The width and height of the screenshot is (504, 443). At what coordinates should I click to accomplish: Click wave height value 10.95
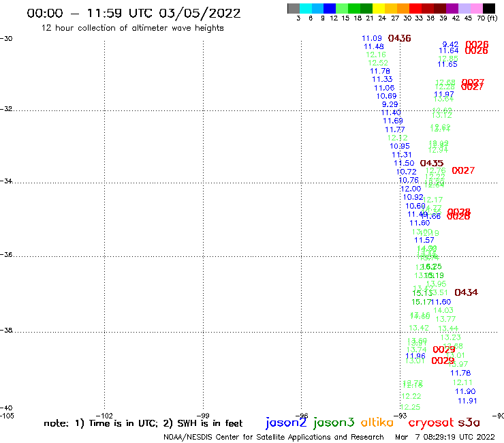point(400,146)
